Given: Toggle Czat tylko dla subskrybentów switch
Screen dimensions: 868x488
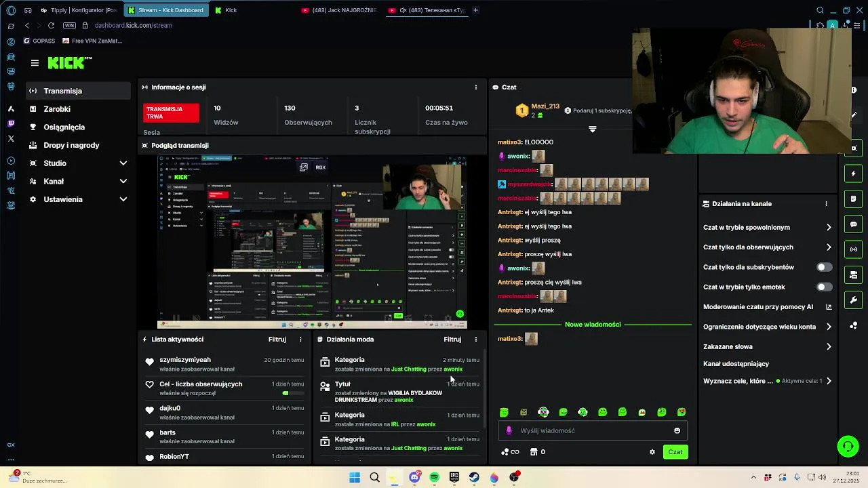Looking at the screenshot, I should click(x=824, y=267).
